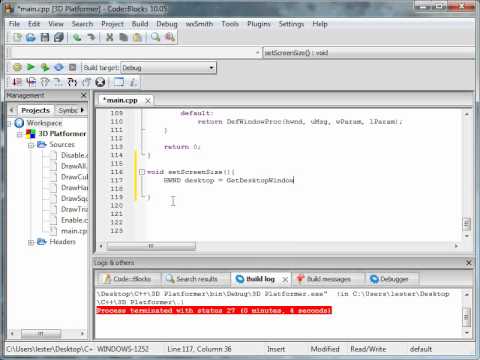Click the Undo arrow icon

click(x=77, y=37)
